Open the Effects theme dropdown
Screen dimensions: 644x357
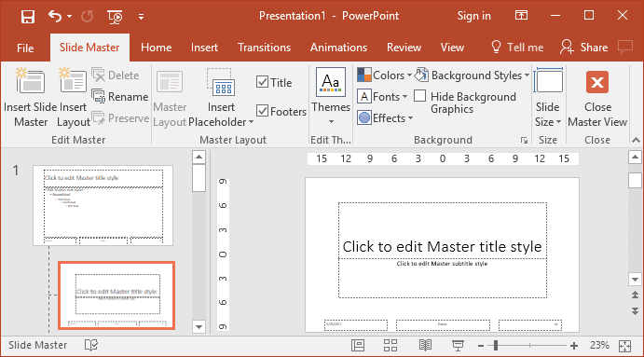pyautogui.click(x=385, y=117)
